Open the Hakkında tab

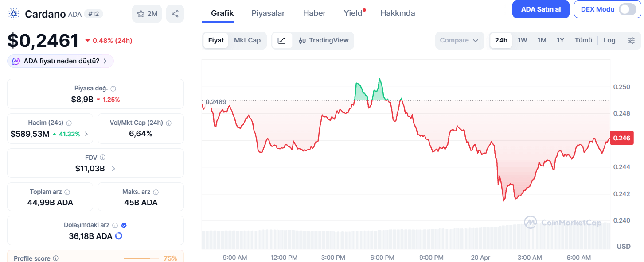[x=398, y=13]
